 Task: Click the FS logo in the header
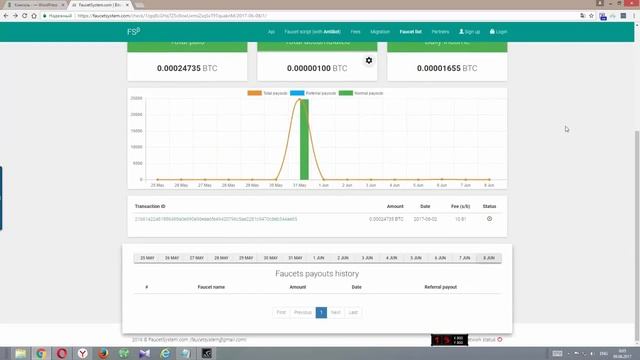133,31
